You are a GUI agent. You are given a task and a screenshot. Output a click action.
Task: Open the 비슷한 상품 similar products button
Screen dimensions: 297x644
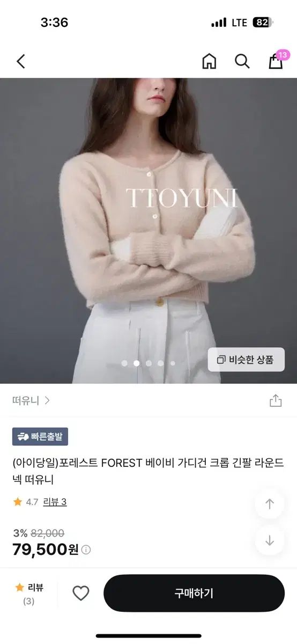pyautogui.click(x=246, y=360)
